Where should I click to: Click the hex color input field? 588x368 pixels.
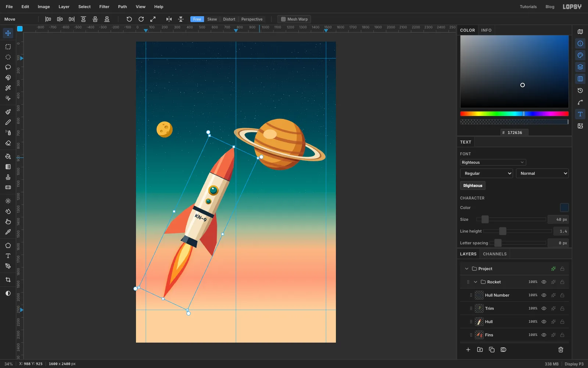(514, 132)
